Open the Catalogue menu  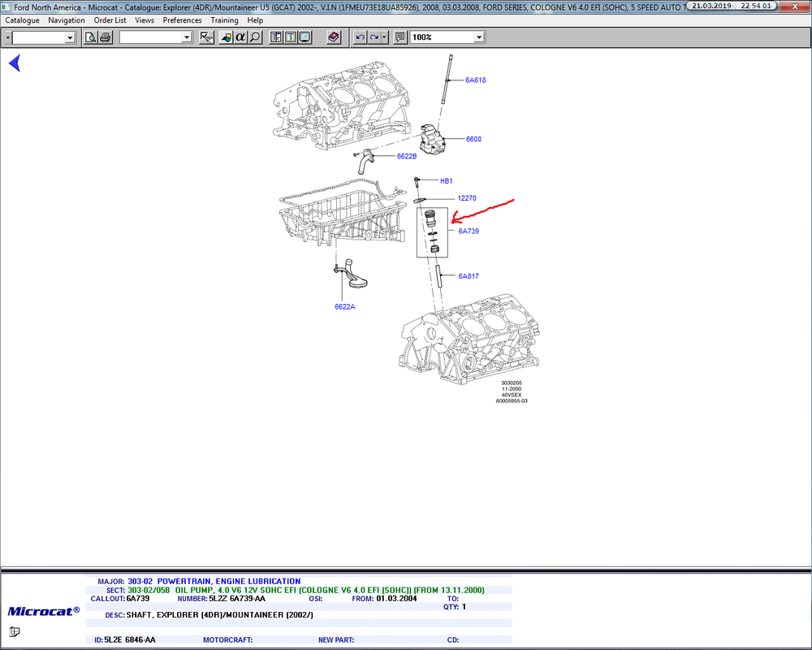tap(22, 20)
